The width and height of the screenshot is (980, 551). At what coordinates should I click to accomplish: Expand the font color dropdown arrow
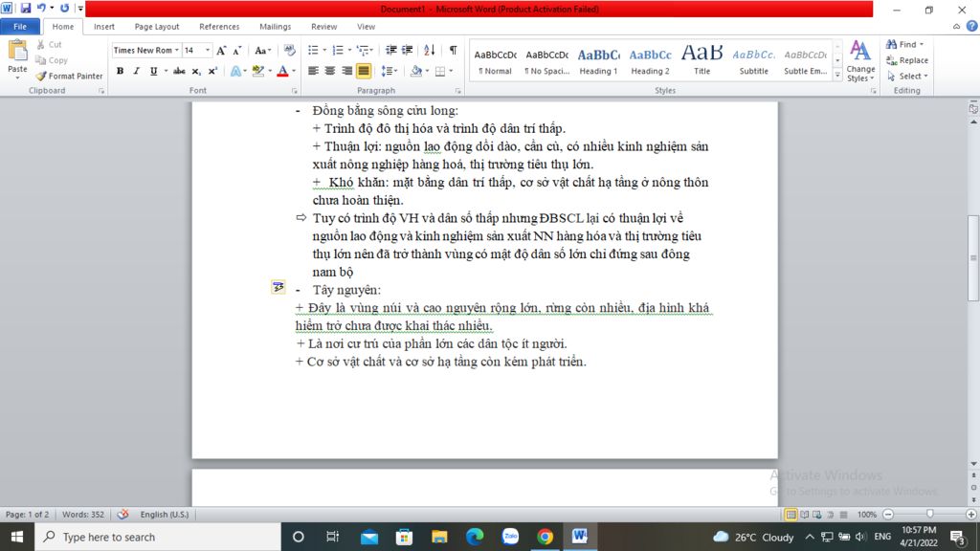click(x=294, y=71)
